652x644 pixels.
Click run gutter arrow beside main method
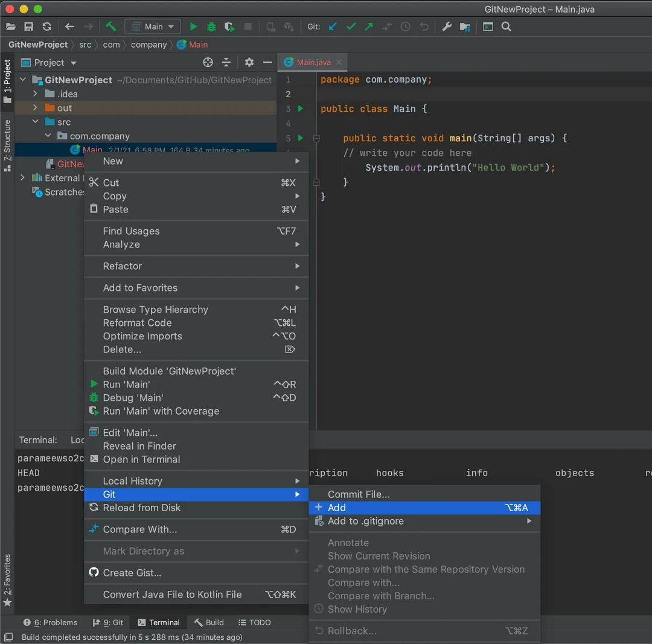301,138
